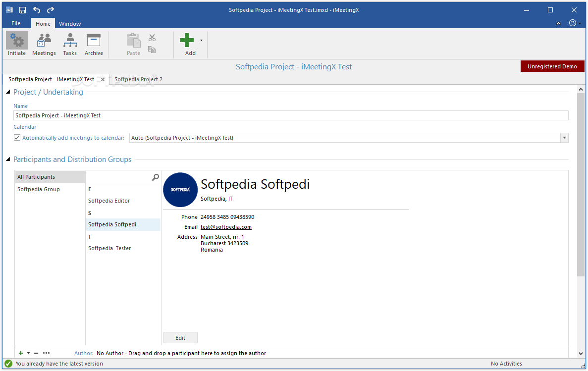Add participant with green plus at bottom
The image size is (588, 371).
tap(21, 353)
